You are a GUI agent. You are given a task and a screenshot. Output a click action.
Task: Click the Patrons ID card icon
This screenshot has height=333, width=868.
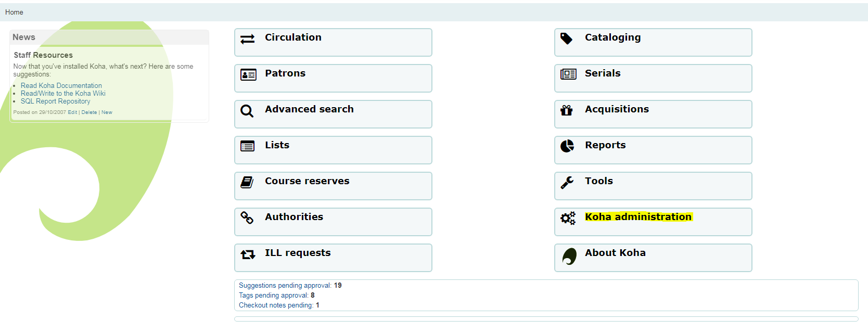coord(248,75)
